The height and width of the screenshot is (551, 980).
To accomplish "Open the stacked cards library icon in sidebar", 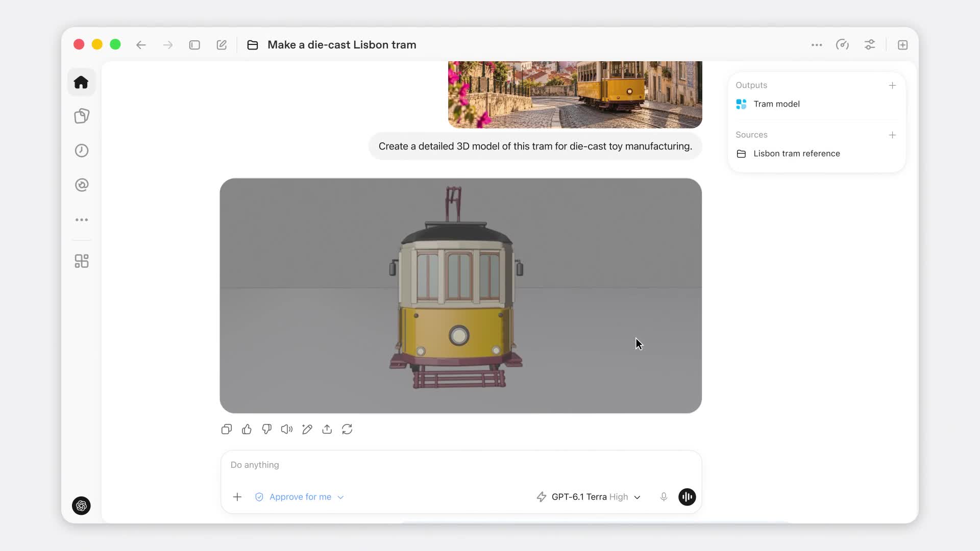I will click(x=82, y=116).
